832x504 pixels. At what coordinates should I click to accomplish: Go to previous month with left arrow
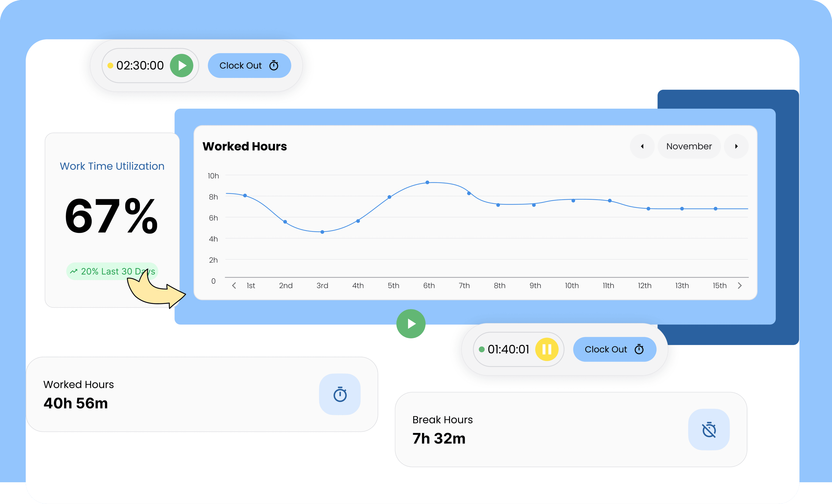point(642,146)
